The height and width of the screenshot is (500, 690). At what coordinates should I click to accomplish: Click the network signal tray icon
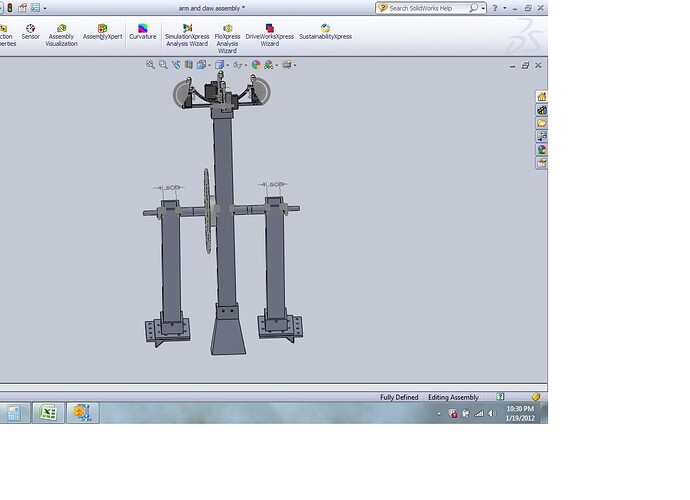click(479, 413)
